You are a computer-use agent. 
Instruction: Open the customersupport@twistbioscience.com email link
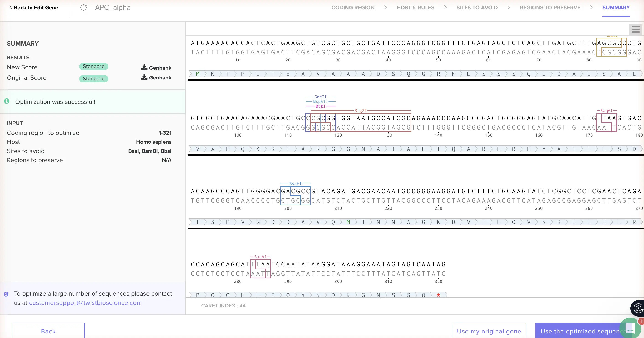pos(85,302)
